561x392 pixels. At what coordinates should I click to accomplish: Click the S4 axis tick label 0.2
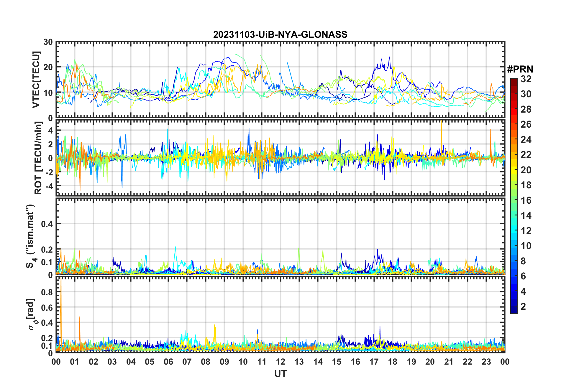point(47,249)
